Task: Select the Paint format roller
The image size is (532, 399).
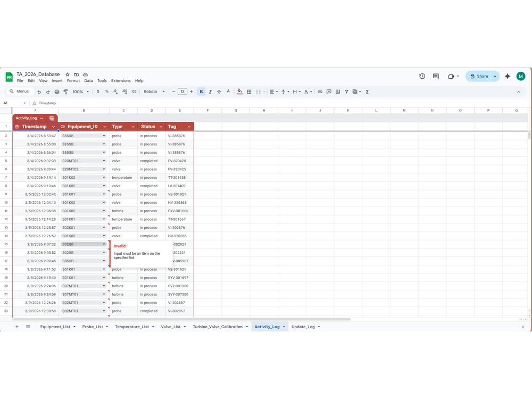Action: (65, 92)
